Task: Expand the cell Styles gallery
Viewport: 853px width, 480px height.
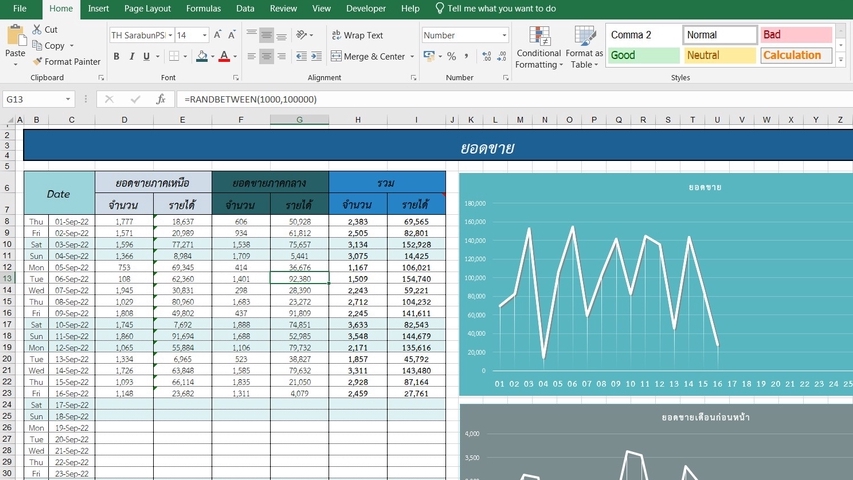Action: click(x=841, y=60)
